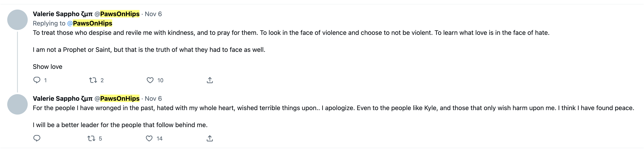
Task: Reply to the 'Show love' tweet
Action: coord(37,80)
